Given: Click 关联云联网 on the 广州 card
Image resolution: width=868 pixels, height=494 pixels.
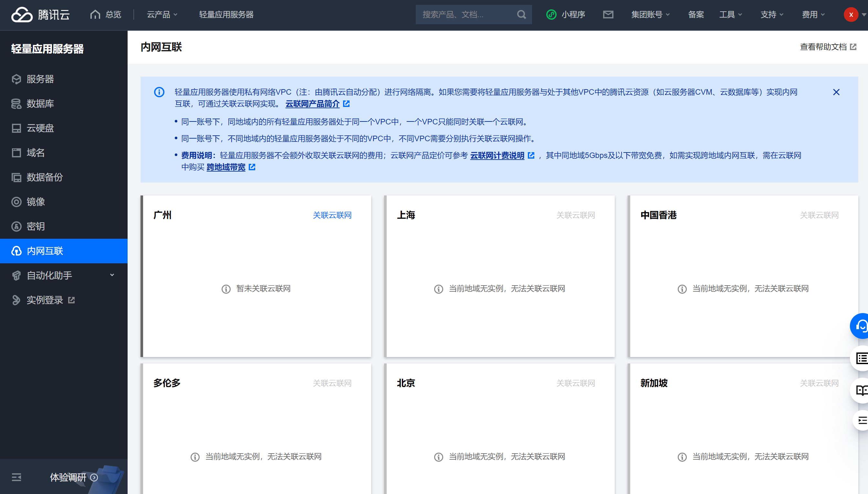Looking at the screenshot, I should (x=332, y=215).
